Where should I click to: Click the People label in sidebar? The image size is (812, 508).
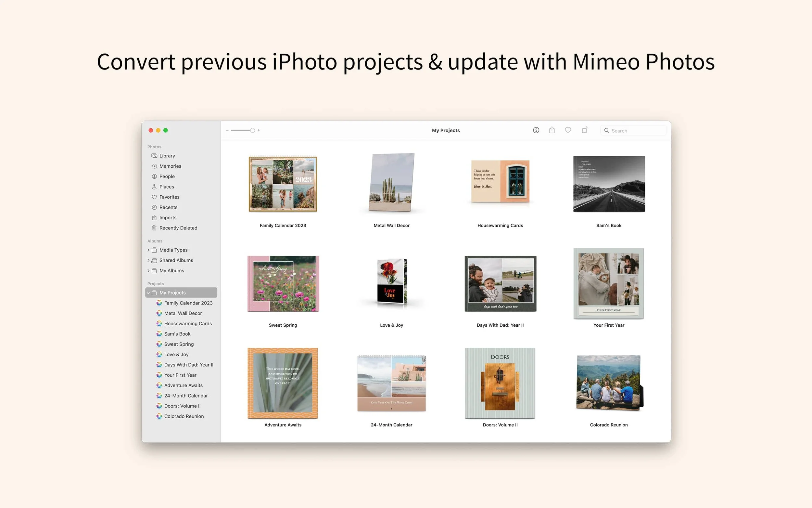(167, 176)
